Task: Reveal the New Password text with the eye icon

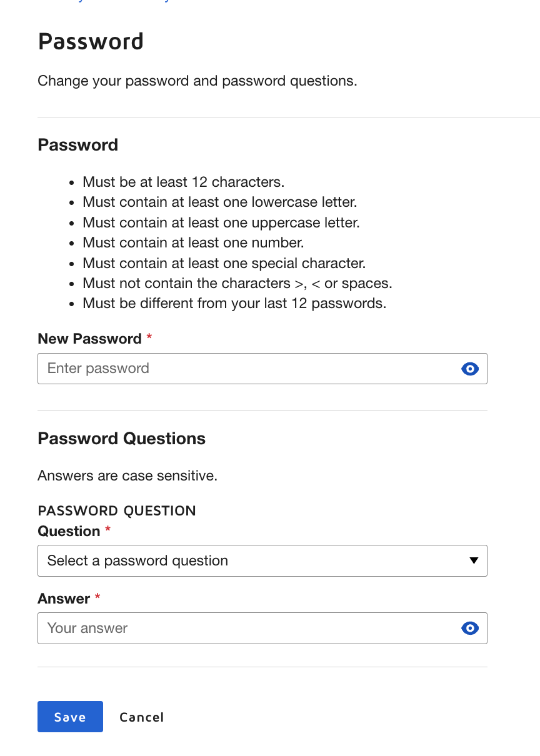Action: pos(470,369)
